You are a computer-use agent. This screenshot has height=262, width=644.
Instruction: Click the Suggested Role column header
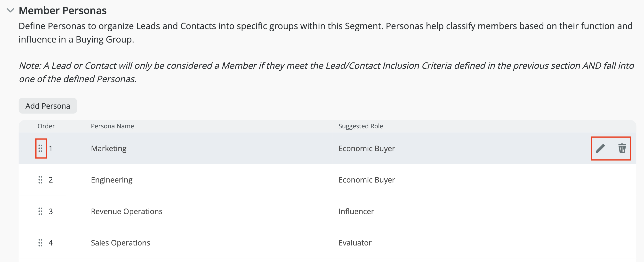pos(361,126)
